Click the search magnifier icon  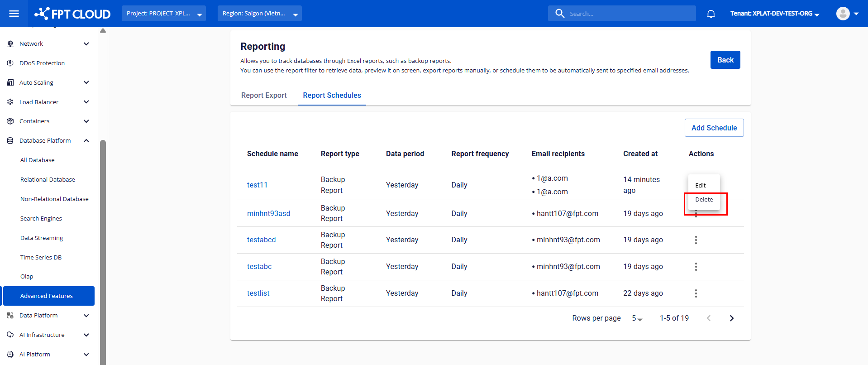pos(560,14)
